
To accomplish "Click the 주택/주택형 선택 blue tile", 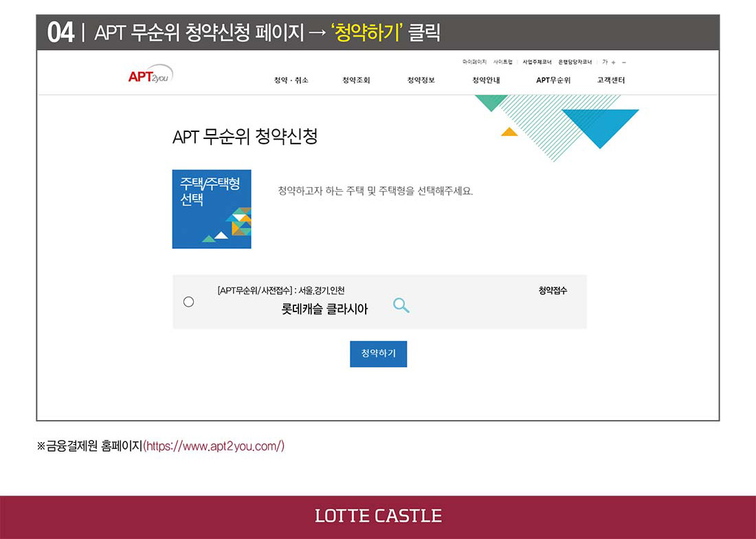I will point(212,209).
